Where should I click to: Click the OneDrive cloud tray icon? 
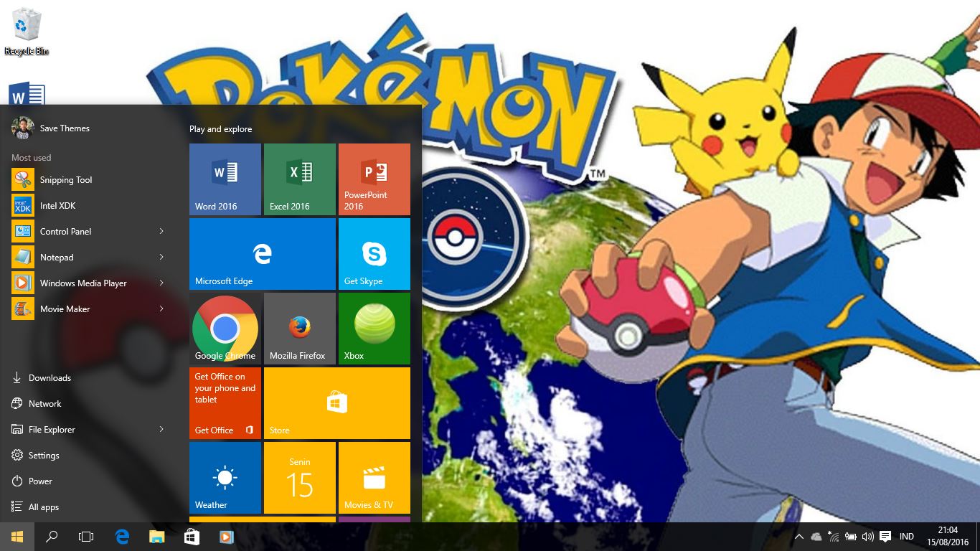[x=816, y=537]
